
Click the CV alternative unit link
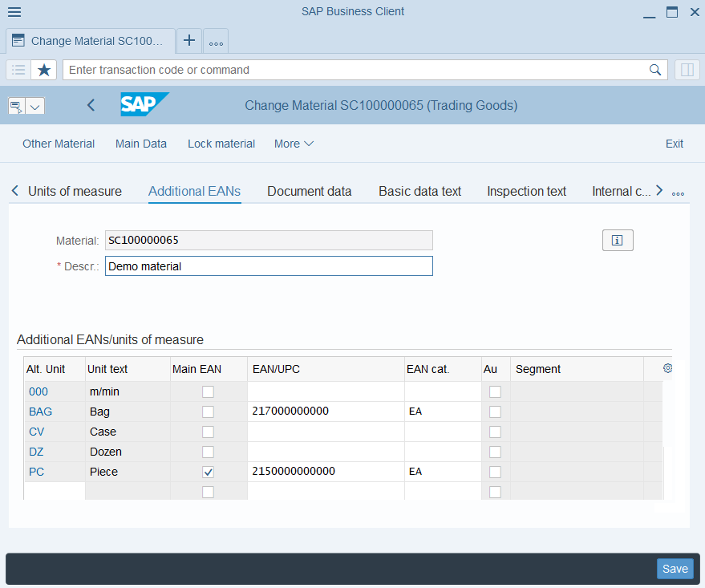click(x=36, y=432)
